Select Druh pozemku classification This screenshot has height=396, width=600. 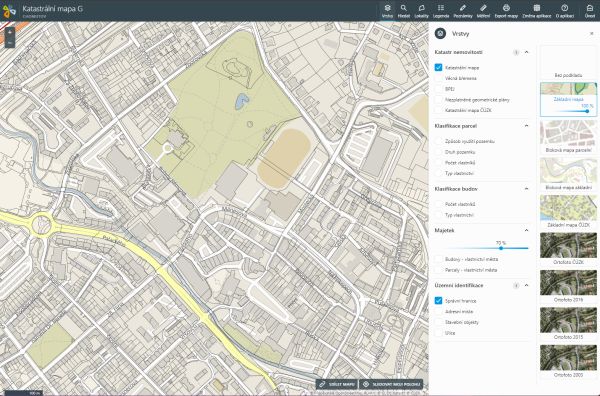(x=439, y=152)
